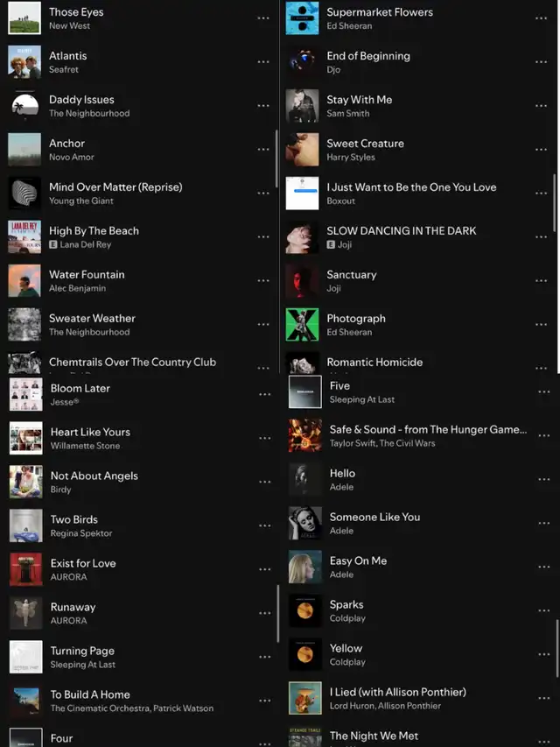Click the Atlantis album cover thumbnail
The height and width of the screenshot is (747, 560).
click(x=24, y=62)
